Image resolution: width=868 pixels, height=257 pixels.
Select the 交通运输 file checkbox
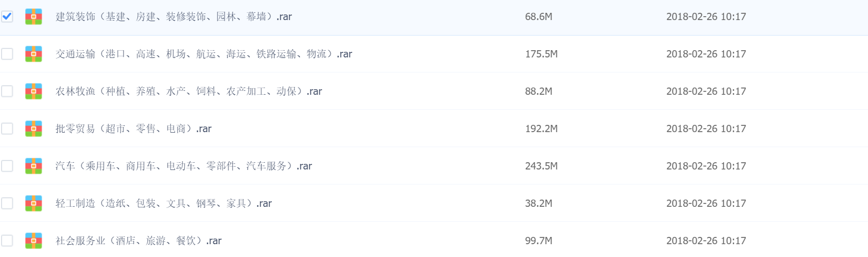pyautogui.click(x=7, y=54)
